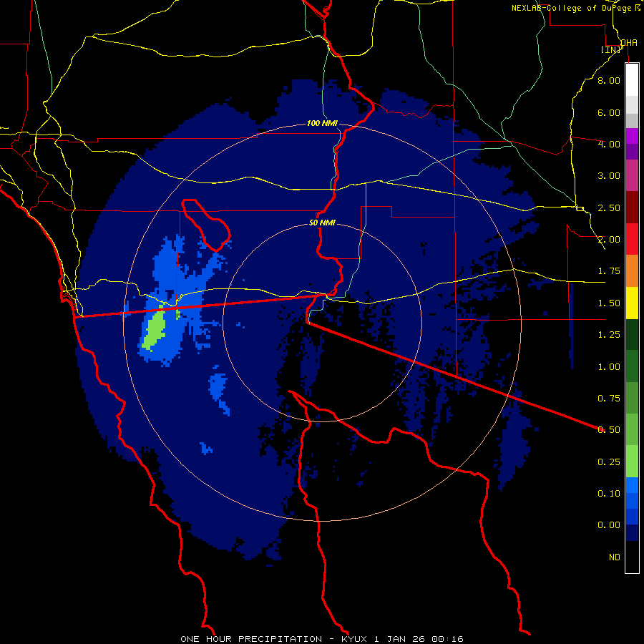Click the 4.00 legend value
Viewport: 644px width, 644px height.
(x=609, y=144)
